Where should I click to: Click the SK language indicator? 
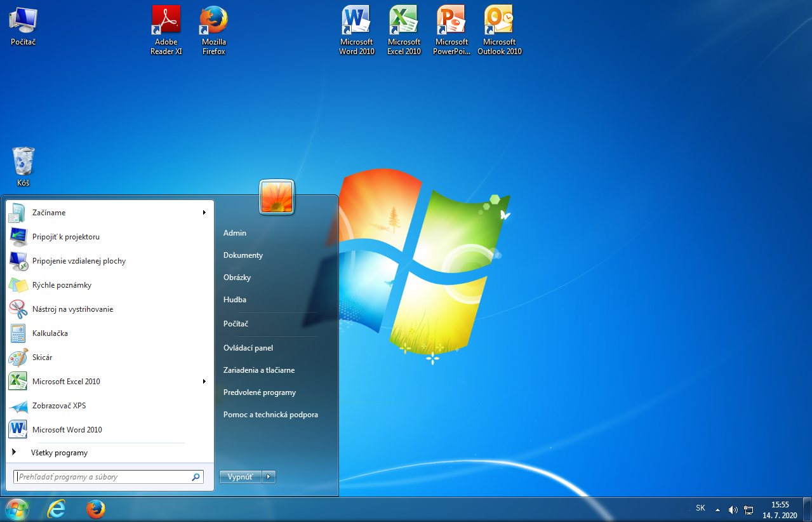click(700, 508)
